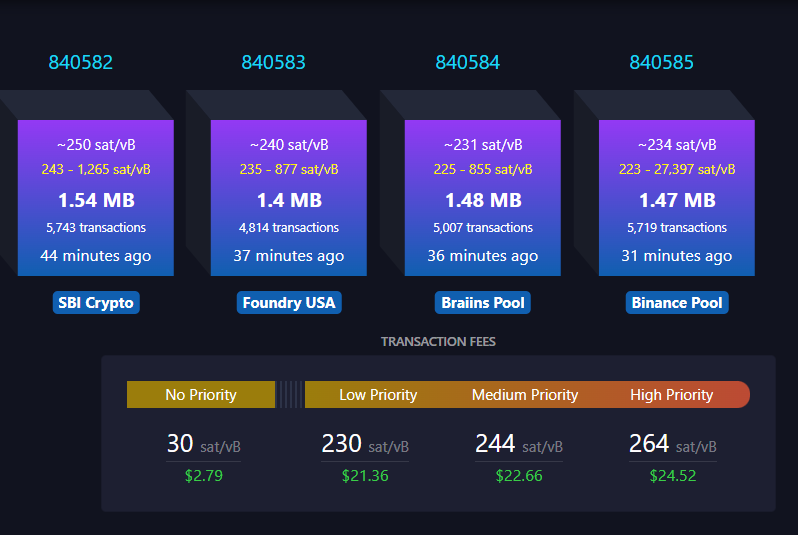Click the Foundry USA pool badge

[x=289, y=303]
